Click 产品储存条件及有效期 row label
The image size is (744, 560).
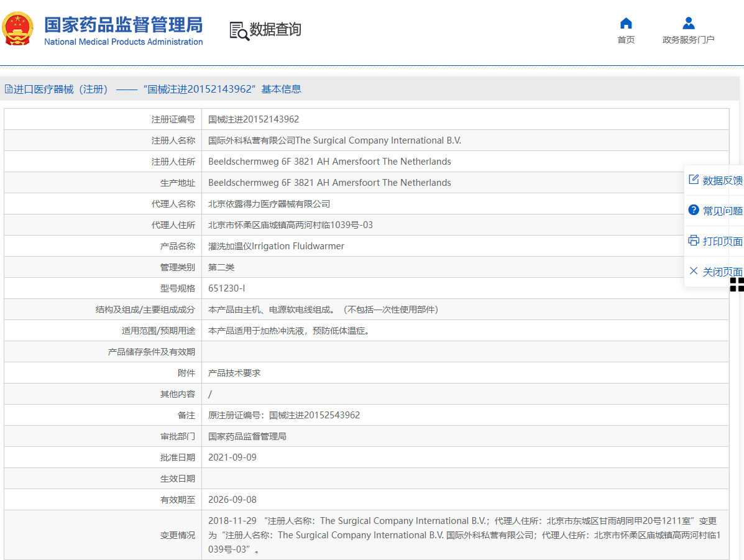click(152, 352)
